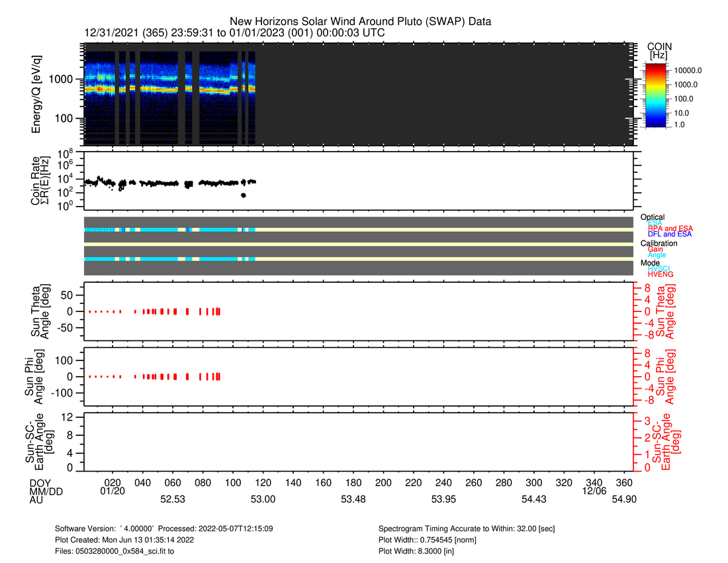Click the 53.00 AU distance label

point(263,499)
